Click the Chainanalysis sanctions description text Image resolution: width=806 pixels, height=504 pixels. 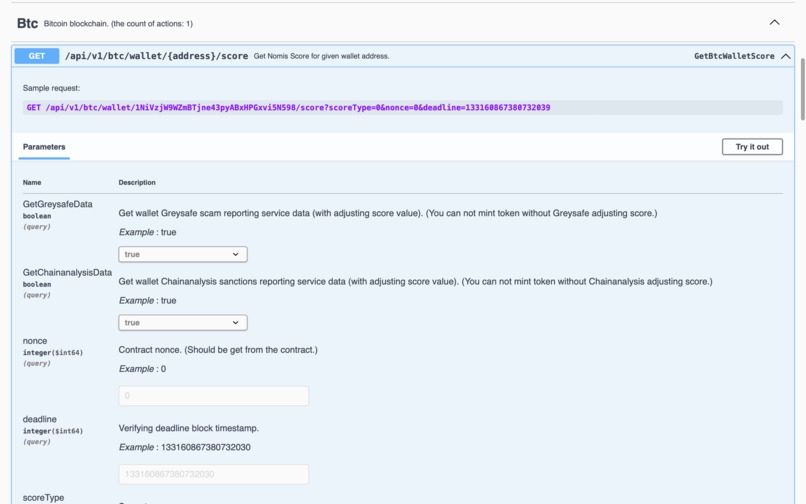point(415,281)
